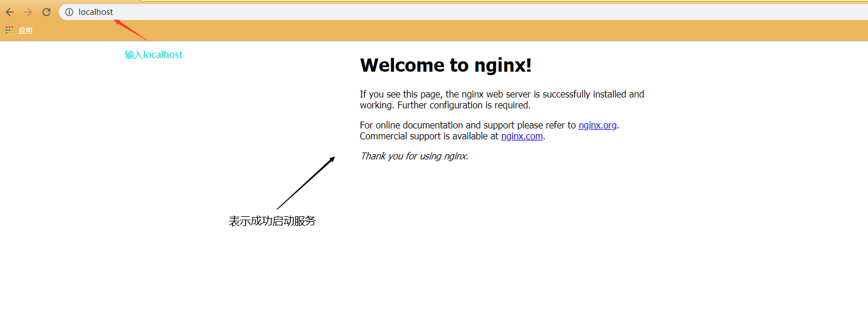The width and height of the screenshot is (868, 332).
Task: Focus the address bar showing localhost
Action: (464, 12)
